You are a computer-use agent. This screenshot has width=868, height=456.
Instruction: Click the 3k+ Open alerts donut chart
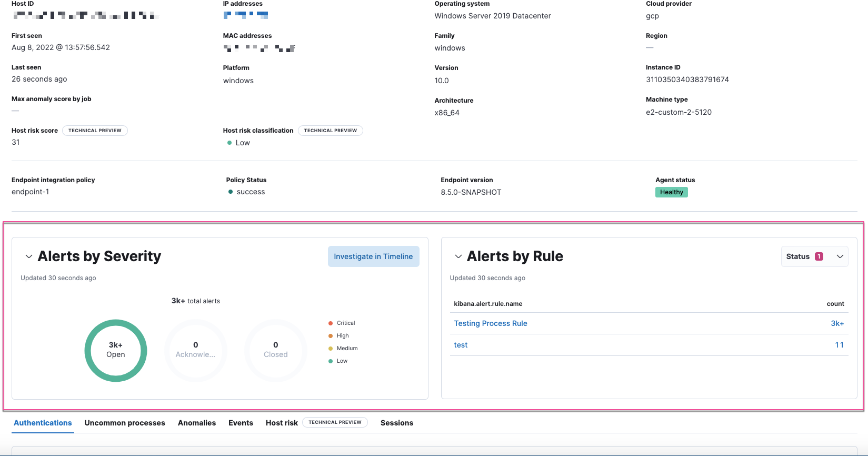pyautogui.click(x=116, y=350)
